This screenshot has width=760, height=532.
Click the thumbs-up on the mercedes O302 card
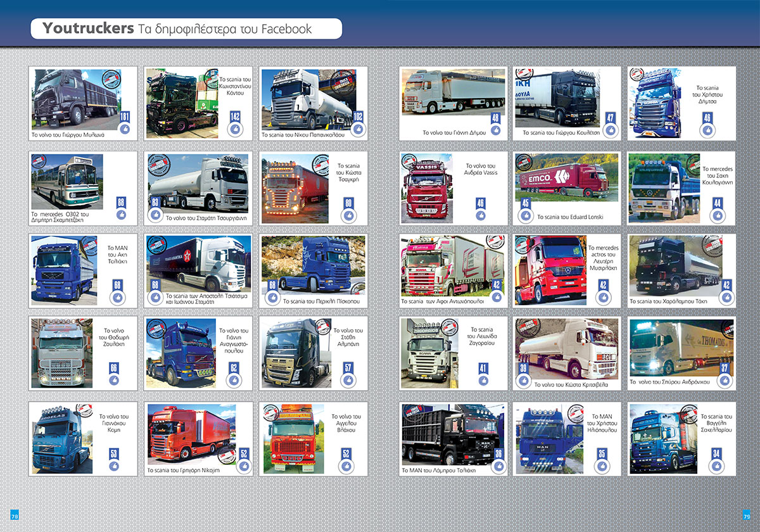pyautogui.click(x=121, y=215)
